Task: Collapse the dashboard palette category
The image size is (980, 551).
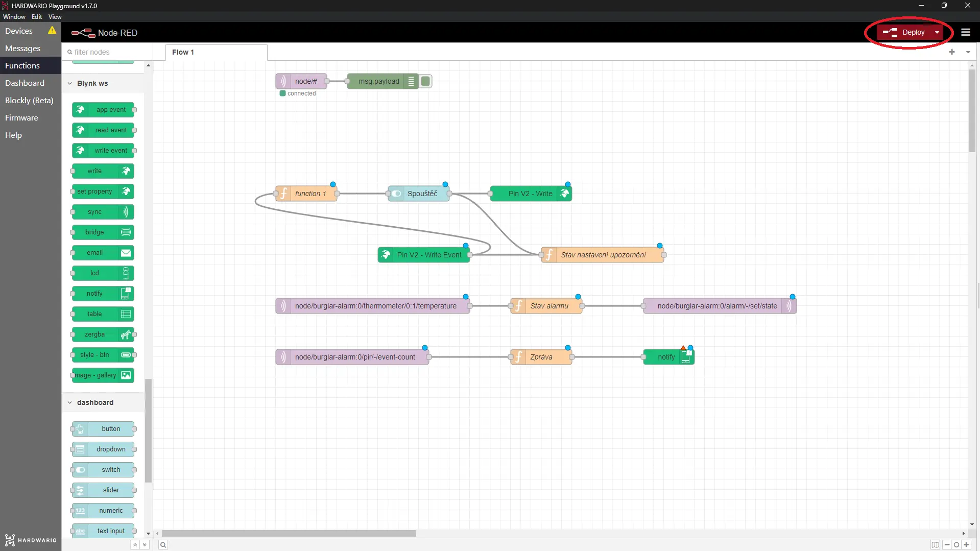Action: (x=103, y=402)
